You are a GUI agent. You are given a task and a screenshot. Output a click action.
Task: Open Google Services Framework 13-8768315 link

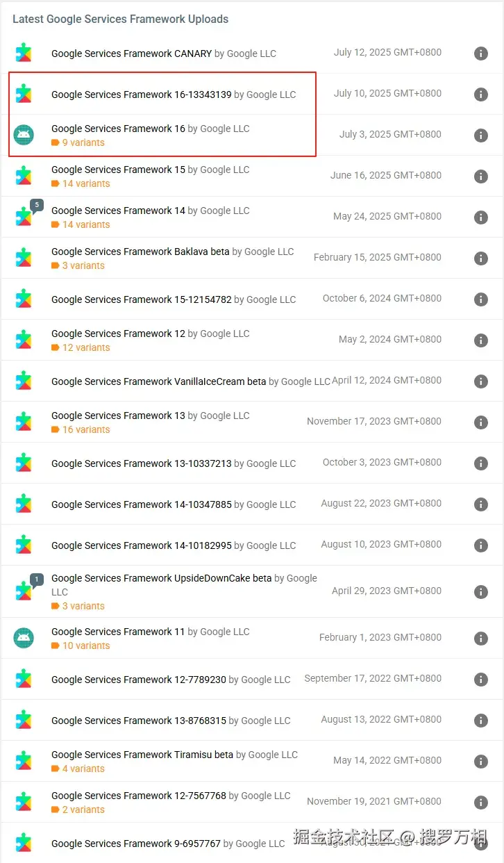[138, 721]
